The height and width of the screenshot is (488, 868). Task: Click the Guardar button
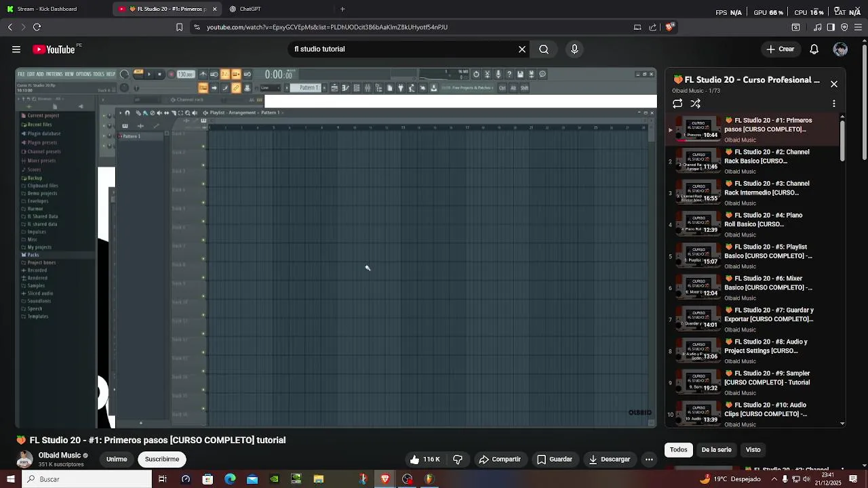[x=555, y=460]
